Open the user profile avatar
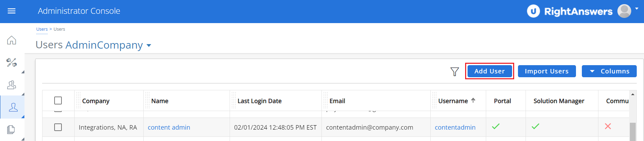Screen dimensions: 644x141 click(x=624, y=11)
